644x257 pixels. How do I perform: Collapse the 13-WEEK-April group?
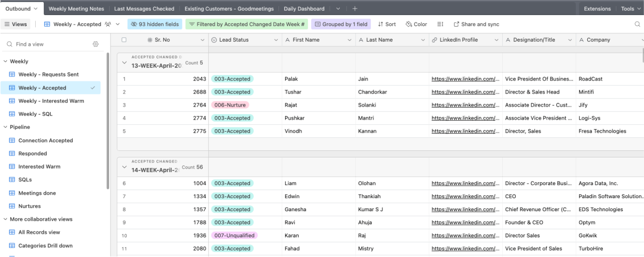pyautogui.click(x=124, y=63)
